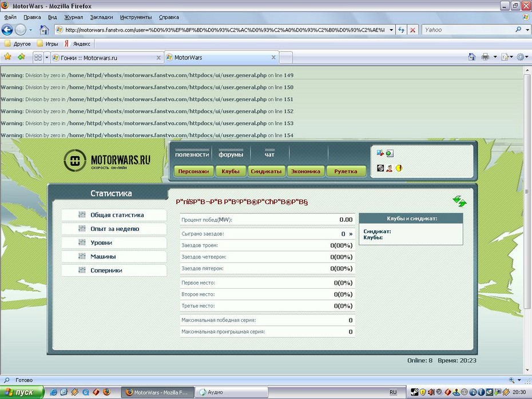
Task: Expand the played races arrow next to 0
Action: click(x=351, y=234)
